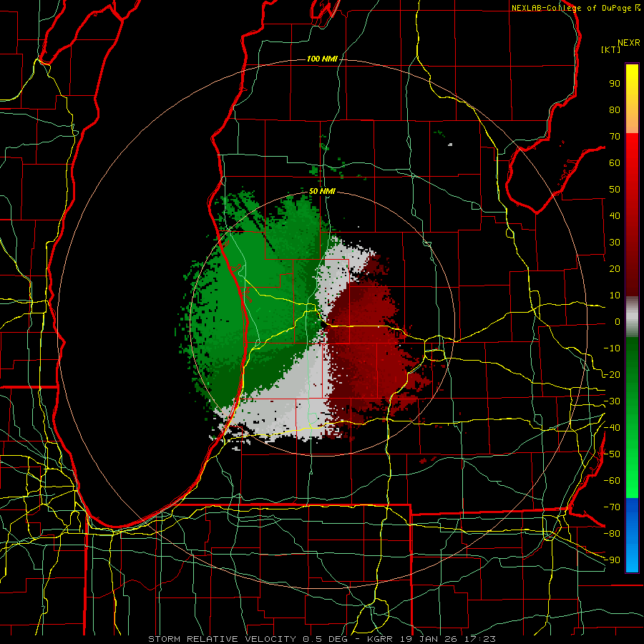Click the -40 value on velocity scale
This screenshot has height=644, width=644.
click(612, 428)
